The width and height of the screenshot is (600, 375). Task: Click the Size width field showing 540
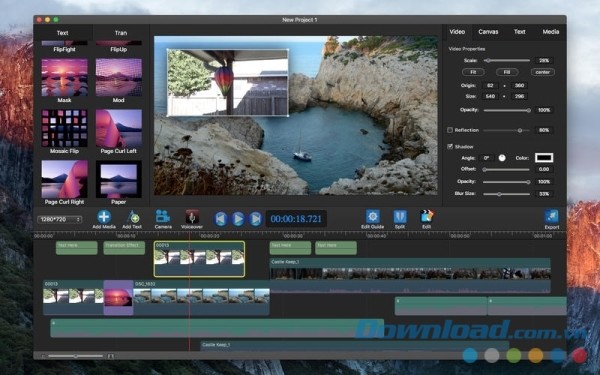tap(490, 96)
